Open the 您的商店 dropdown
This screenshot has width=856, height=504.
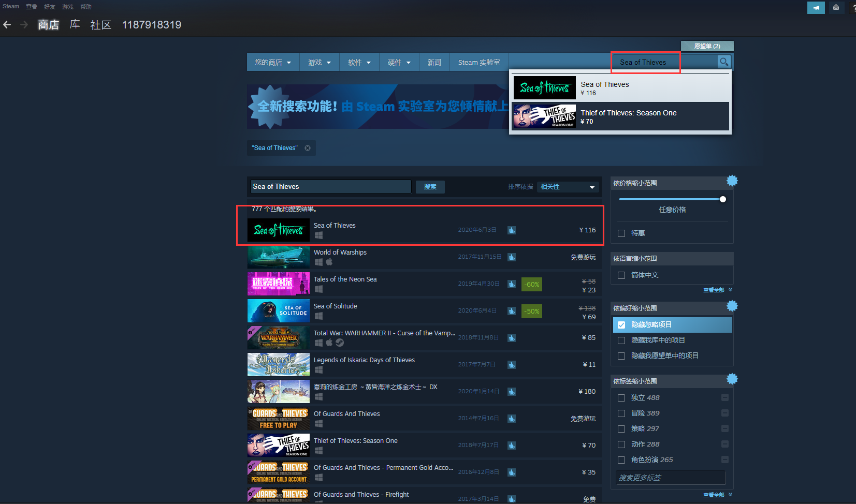tap(273, 62)
